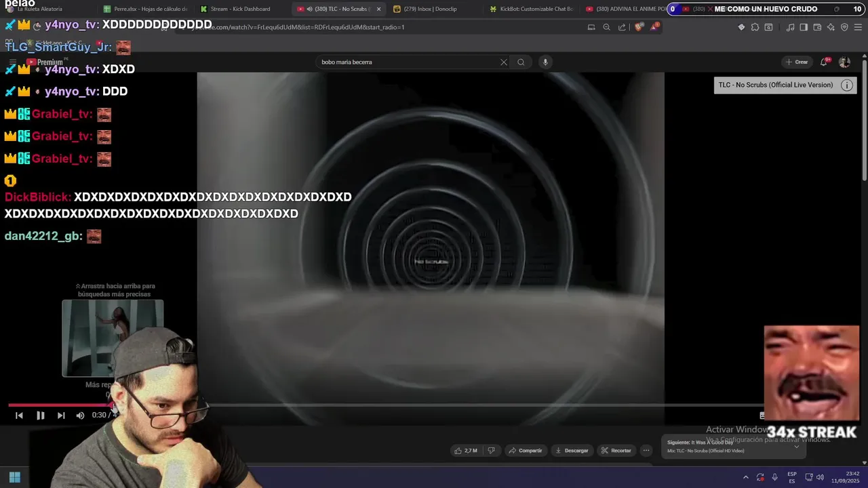Click the install/cast screen icon in address bar
This screenshot has height=488, width=868.
click(x=591, y=27)
